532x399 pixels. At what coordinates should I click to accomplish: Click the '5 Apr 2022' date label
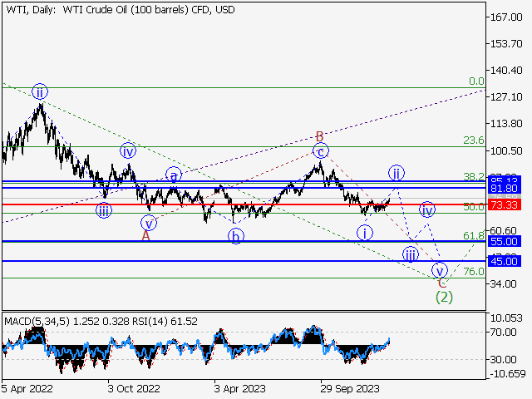27,388
